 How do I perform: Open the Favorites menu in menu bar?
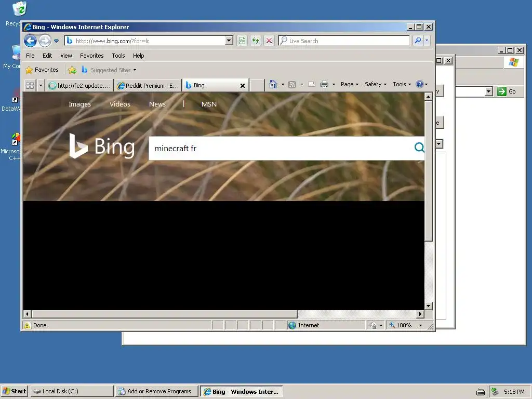(x=91, y=56)
